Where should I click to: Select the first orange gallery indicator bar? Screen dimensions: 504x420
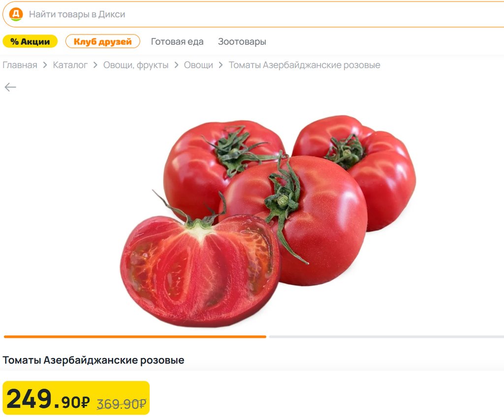[x=135, y=336]
